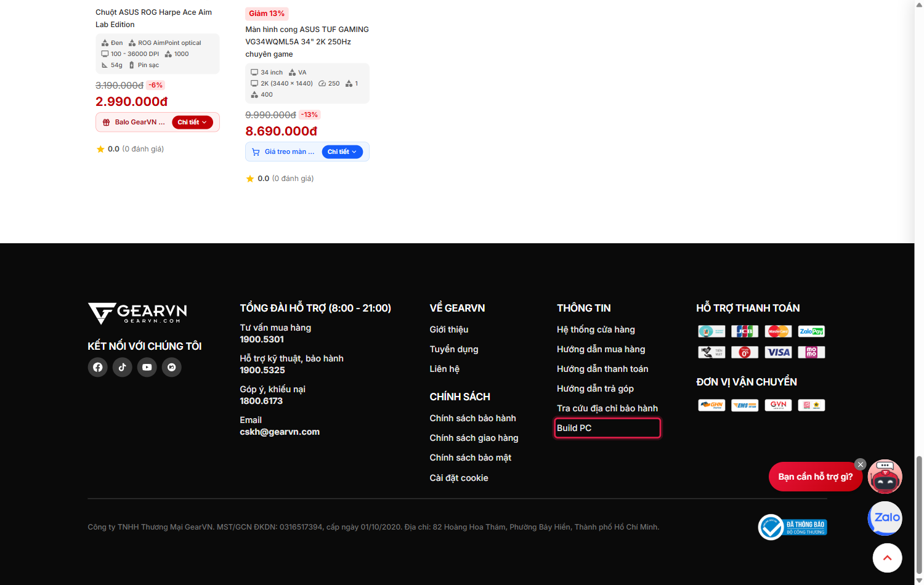The height and width of the screenshot is (585, 924).
Task: Click the ZaloPay payment logo
Action: point(811,331)
